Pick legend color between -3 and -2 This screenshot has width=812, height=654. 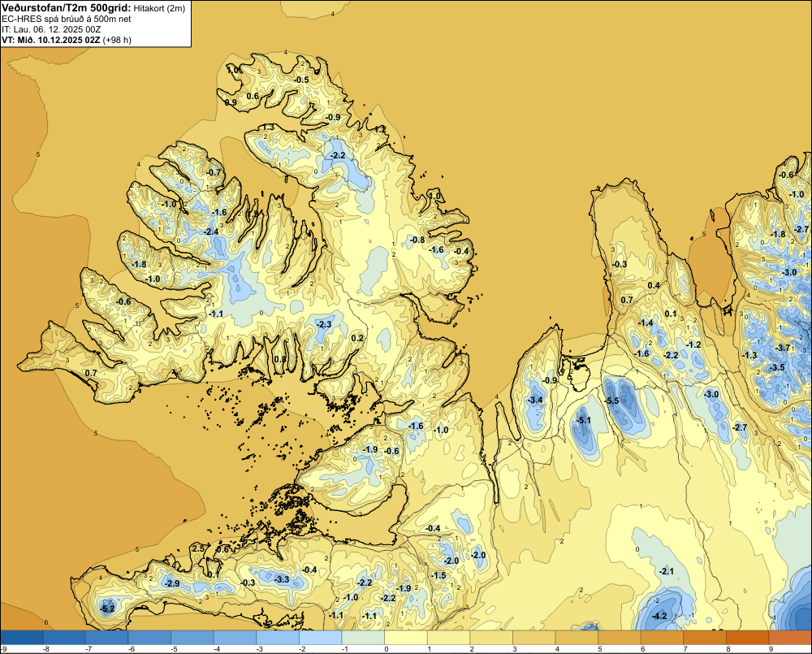(278, 637)
